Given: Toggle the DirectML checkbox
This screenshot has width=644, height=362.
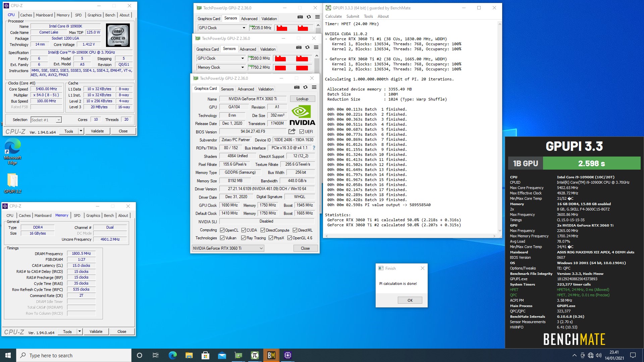Looking at the screenshot, I should [295, 230].
